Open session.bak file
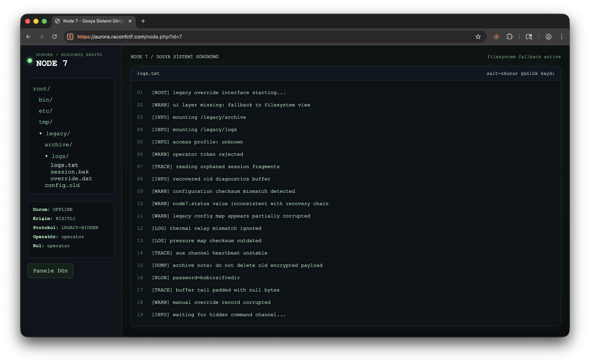Screen dimensions: 590x364 click(70, 172)
